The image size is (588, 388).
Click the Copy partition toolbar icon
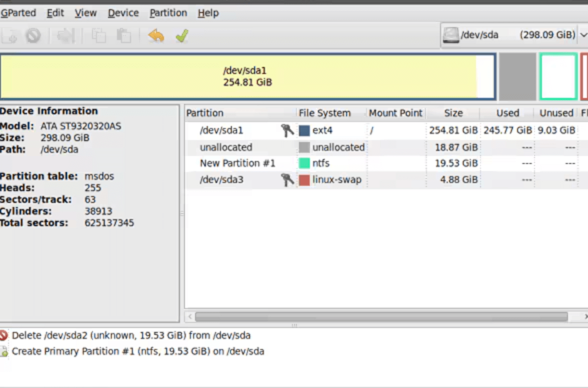click(x=98, y=35)
